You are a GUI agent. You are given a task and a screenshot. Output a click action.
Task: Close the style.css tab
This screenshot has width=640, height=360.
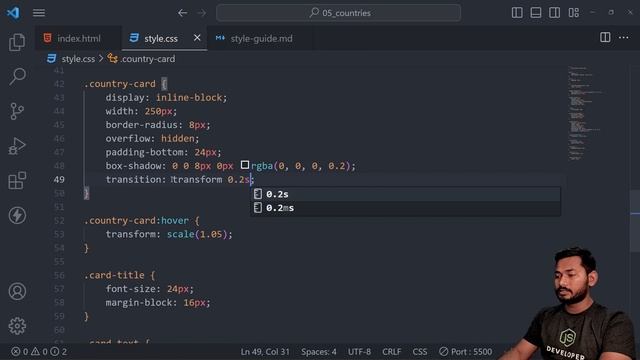click(x=197, y=38)
